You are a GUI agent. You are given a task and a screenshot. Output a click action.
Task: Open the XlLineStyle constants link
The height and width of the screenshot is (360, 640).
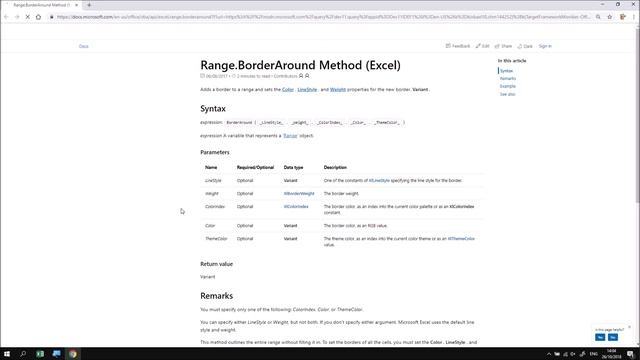point(379,180)
